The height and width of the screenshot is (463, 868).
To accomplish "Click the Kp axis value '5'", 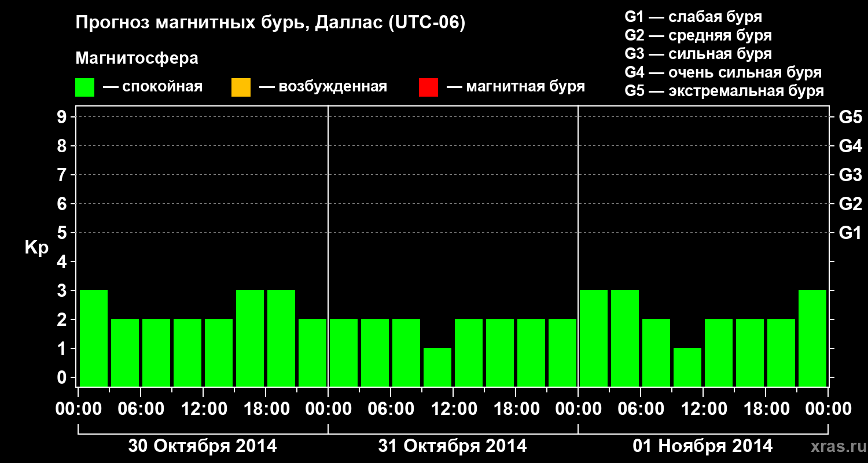I will (63, 233).
